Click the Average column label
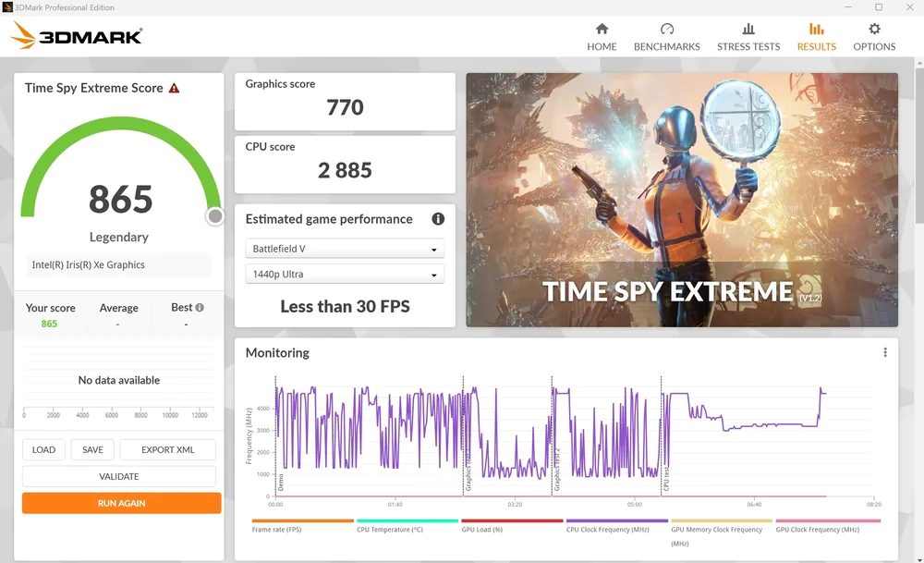 pos(118,308)
